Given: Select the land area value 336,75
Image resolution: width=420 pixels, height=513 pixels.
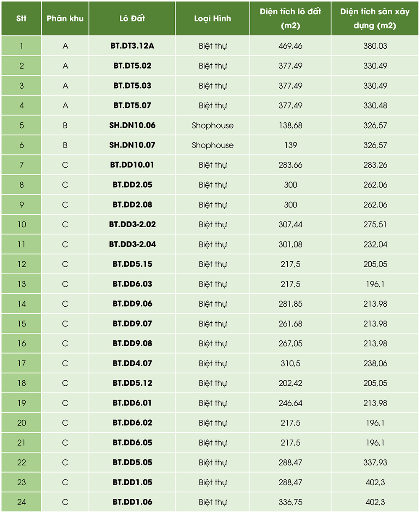Looking at the screenshot, I should point(290,502).
